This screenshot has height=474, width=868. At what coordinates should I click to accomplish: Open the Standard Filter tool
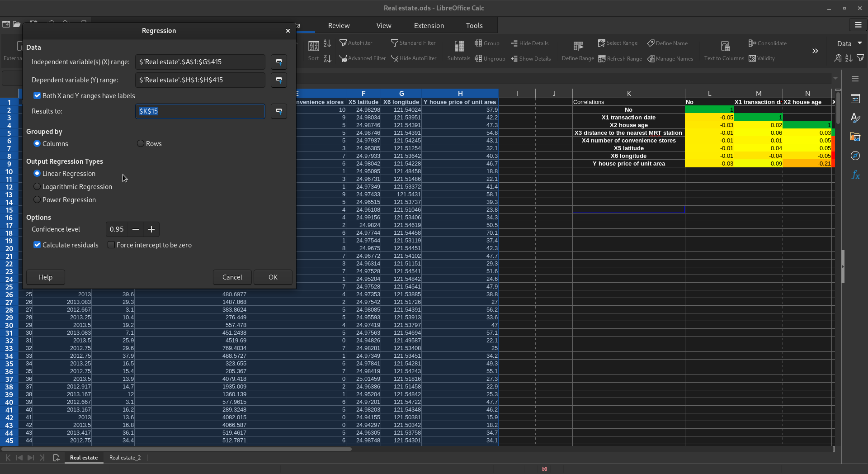coord(413,43)
